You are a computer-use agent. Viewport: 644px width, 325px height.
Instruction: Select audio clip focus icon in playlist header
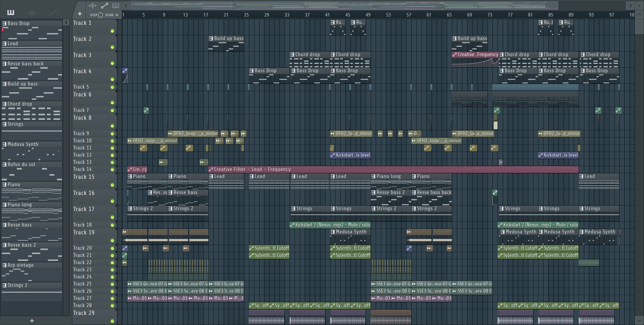(93, 6)
